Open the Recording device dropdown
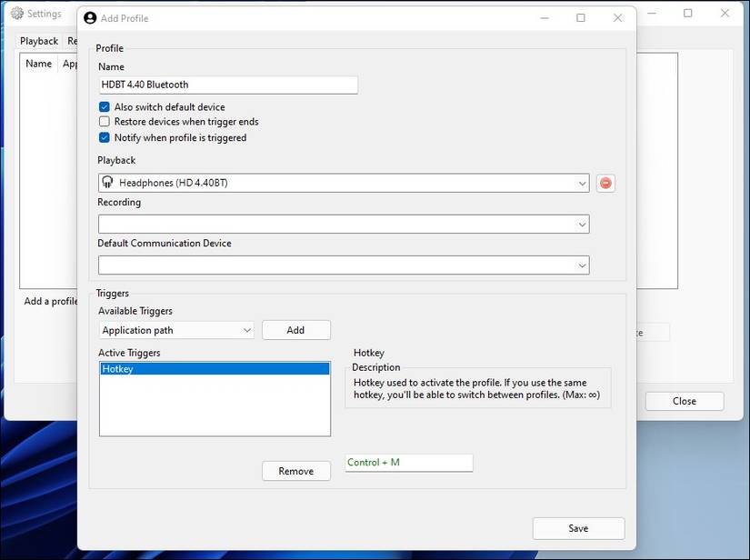750x560 pixels. 344,225
